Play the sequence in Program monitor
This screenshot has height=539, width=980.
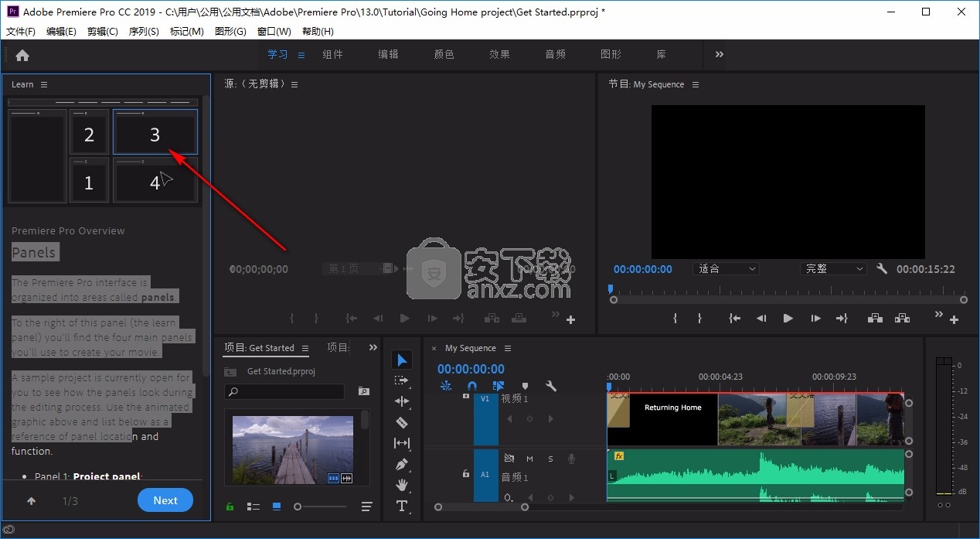tap(788, 319)
